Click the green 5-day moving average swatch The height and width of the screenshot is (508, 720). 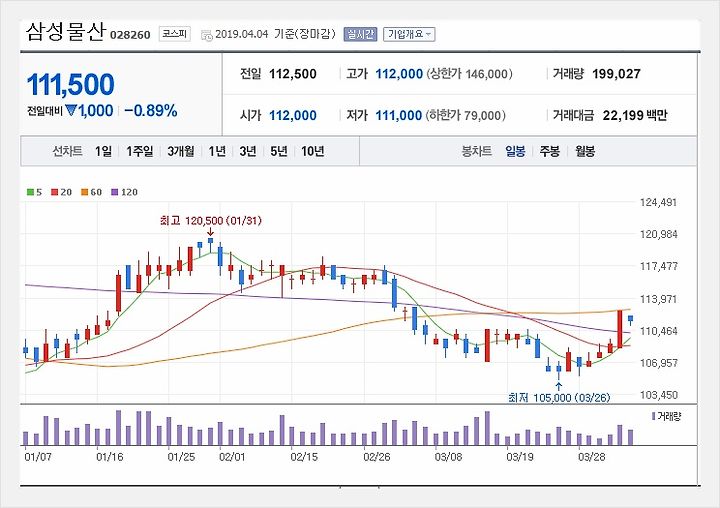click(30, 192)
